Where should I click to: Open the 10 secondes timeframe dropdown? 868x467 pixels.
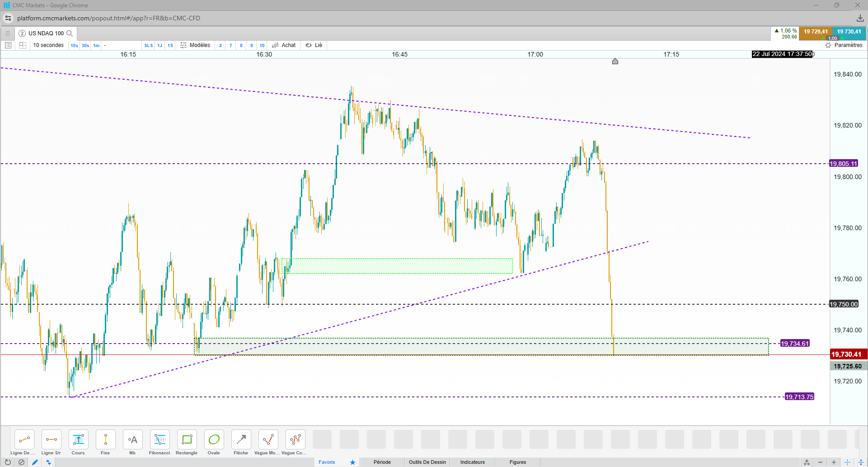48,45
